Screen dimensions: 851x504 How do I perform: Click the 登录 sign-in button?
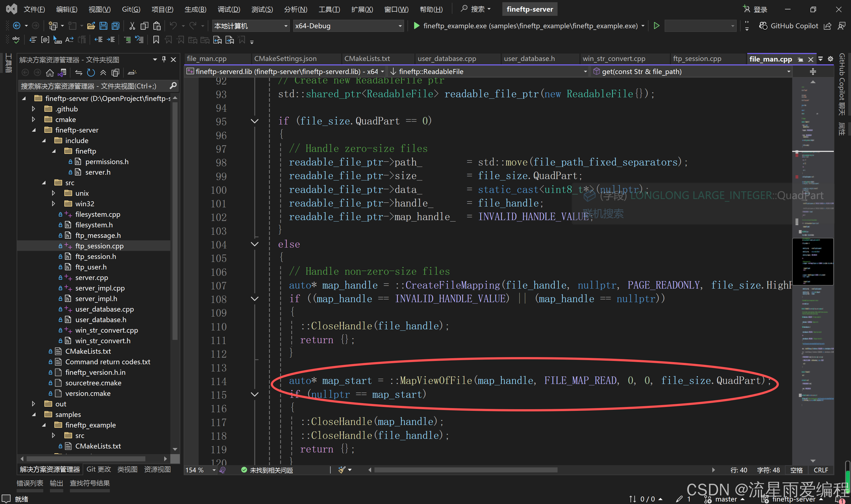(x=755, y=9)
